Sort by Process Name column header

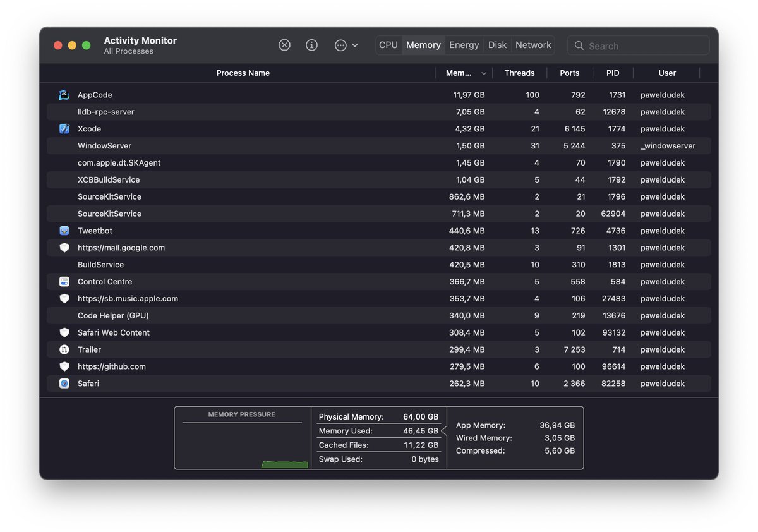pos(243,73)
